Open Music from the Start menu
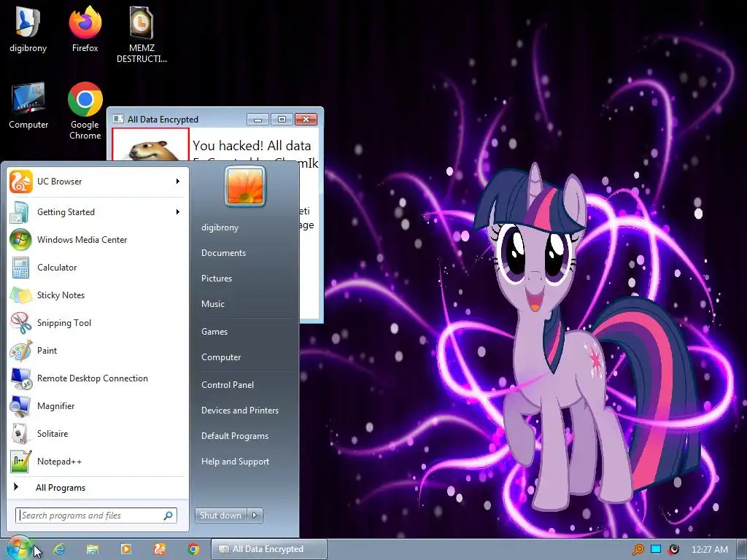Image resolution: width=747 pixels, height=560 pixels. 212,304
